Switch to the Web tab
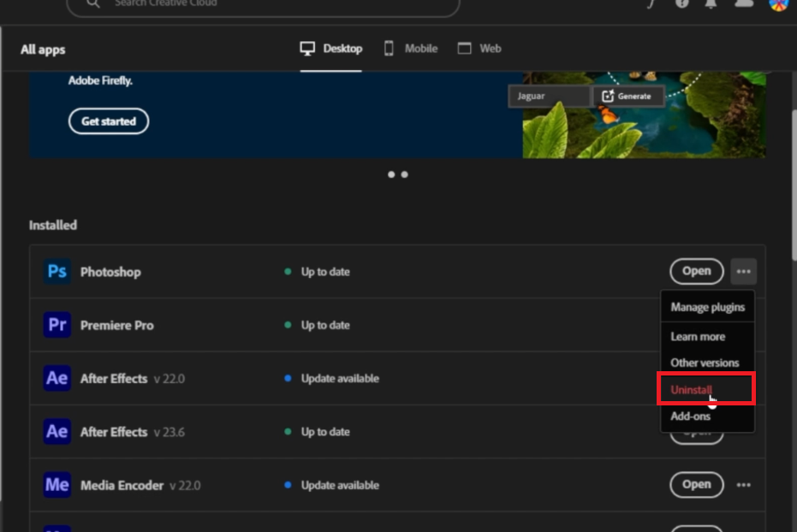 [479, 49]
